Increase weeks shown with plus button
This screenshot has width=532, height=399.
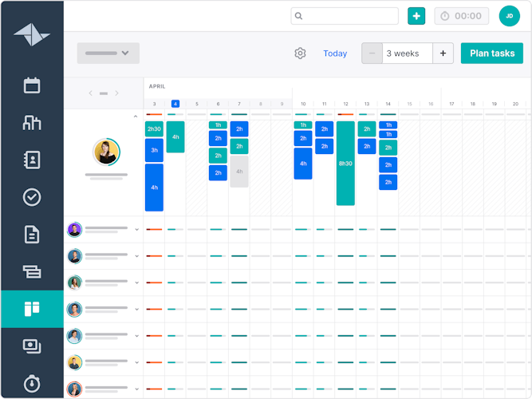(x=443, y=53)
